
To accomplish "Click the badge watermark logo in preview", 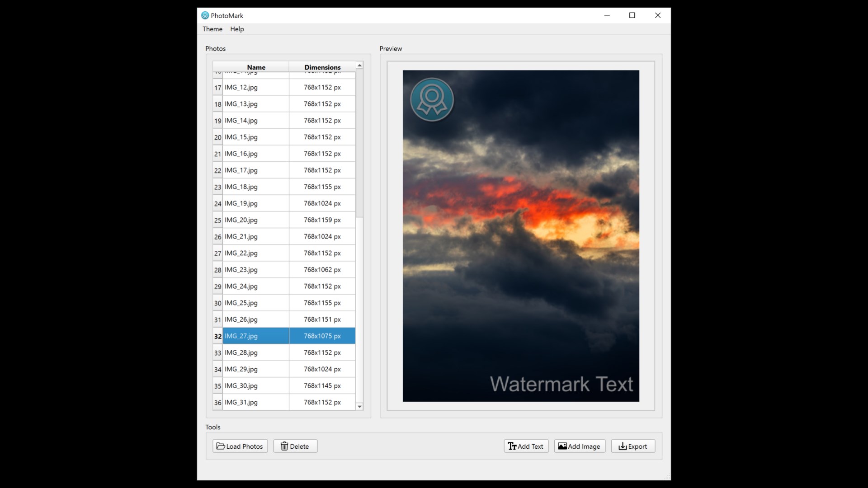I will (x=432, y=100).
